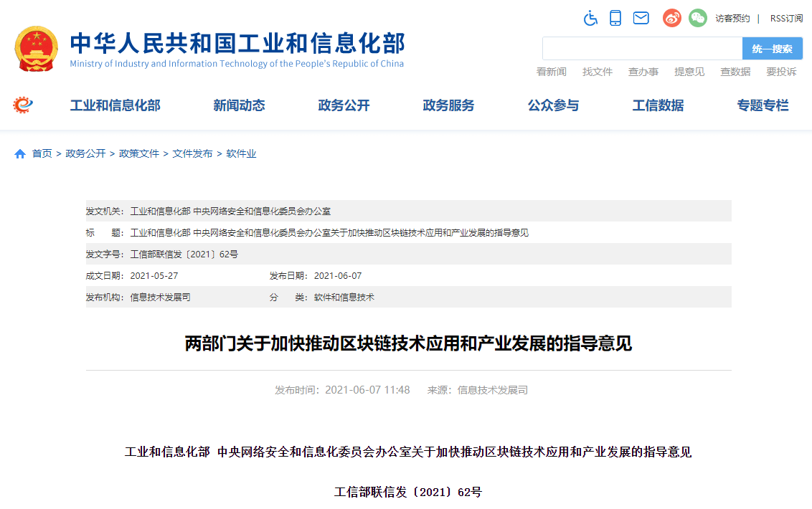Navigate to 政策文件 in the breadcrumb
812x509 pixels.
(139, 154)
